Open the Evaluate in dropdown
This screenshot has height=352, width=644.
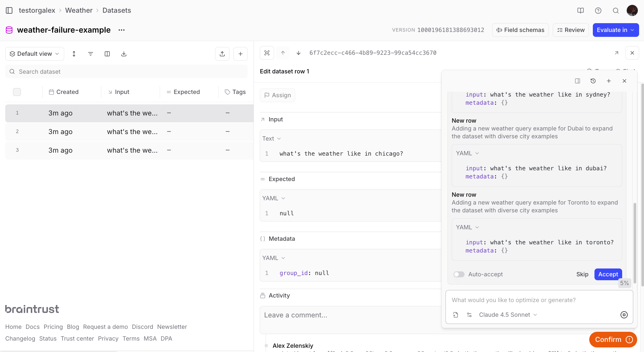[x=616, y=30]
